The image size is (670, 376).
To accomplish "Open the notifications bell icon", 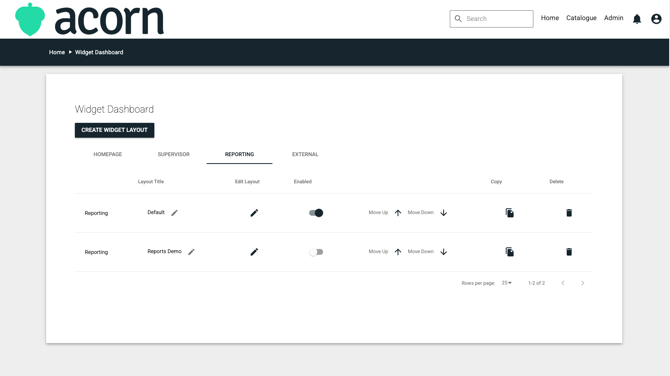I will (637, 19).
